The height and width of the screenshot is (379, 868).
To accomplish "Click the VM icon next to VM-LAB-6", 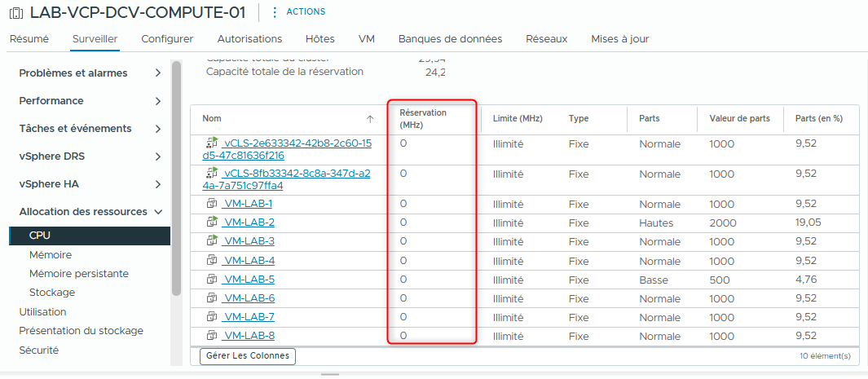I will click(212, 298).
